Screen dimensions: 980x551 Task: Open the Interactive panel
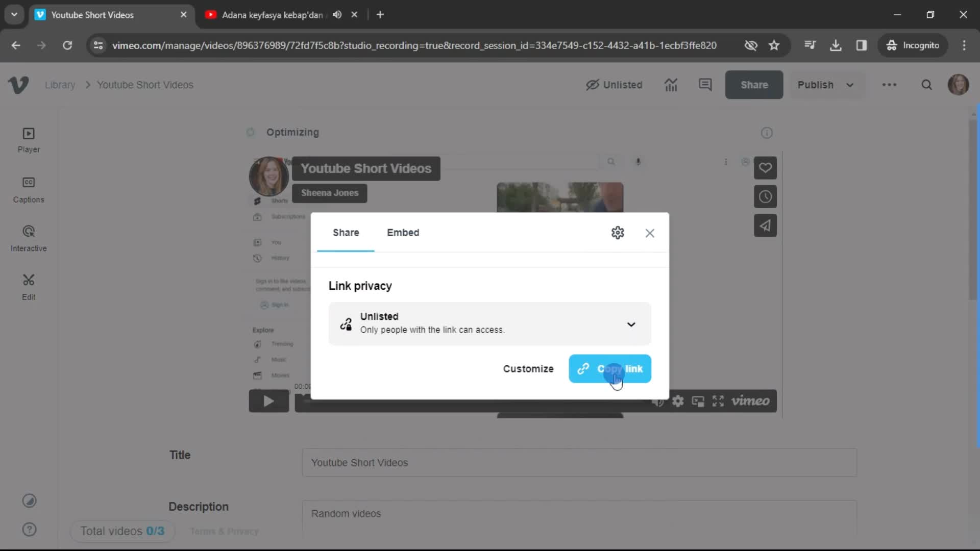[28, 239]
